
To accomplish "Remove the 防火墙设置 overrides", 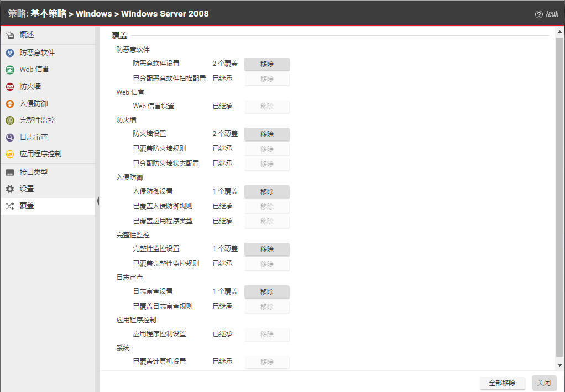I will pos(267,134).
